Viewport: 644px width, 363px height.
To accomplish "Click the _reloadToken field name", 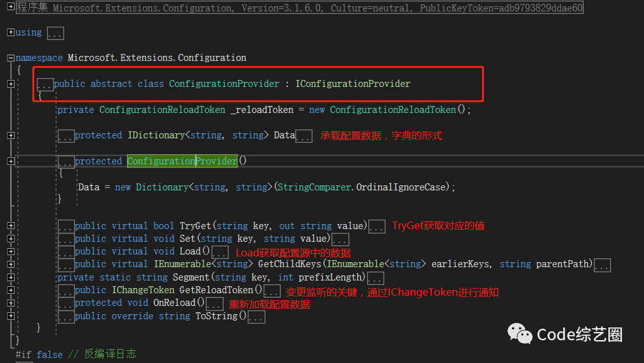I will point(262,110).
